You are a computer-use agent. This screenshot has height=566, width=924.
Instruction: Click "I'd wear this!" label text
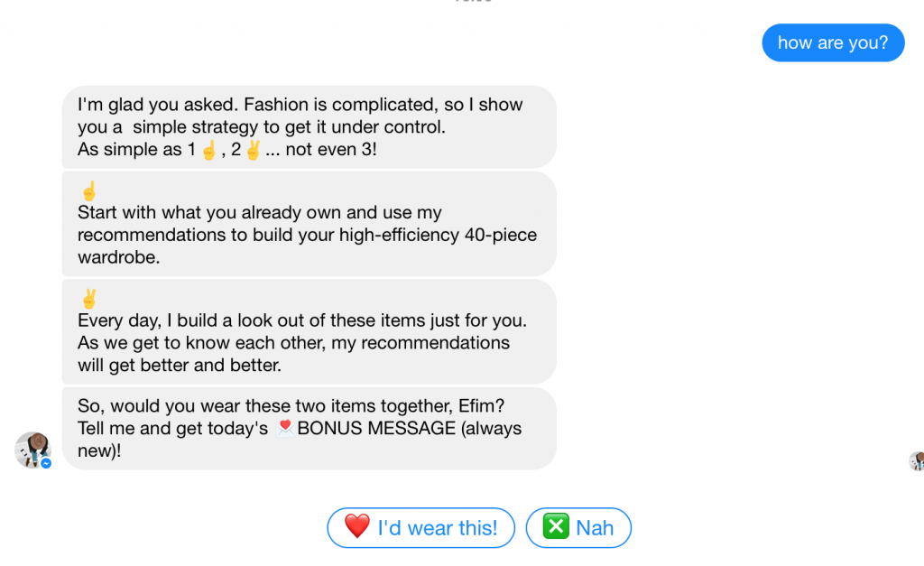[x=438, y=528]
